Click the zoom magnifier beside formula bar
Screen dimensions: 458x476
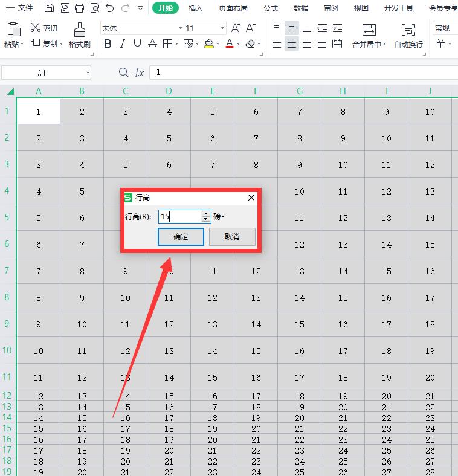[x=124, y=72]
